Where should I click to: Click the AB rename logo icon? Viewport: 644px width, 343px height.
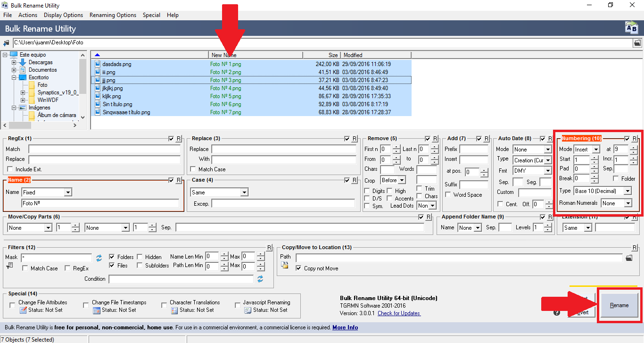coord(631,28)
